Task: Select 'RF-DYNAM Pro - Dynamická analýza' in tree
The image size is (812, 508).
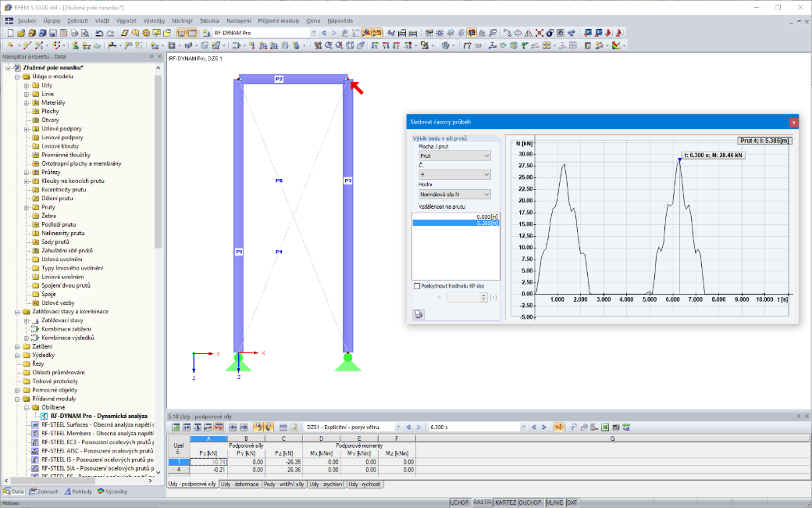Action: [x=99, y=416]
